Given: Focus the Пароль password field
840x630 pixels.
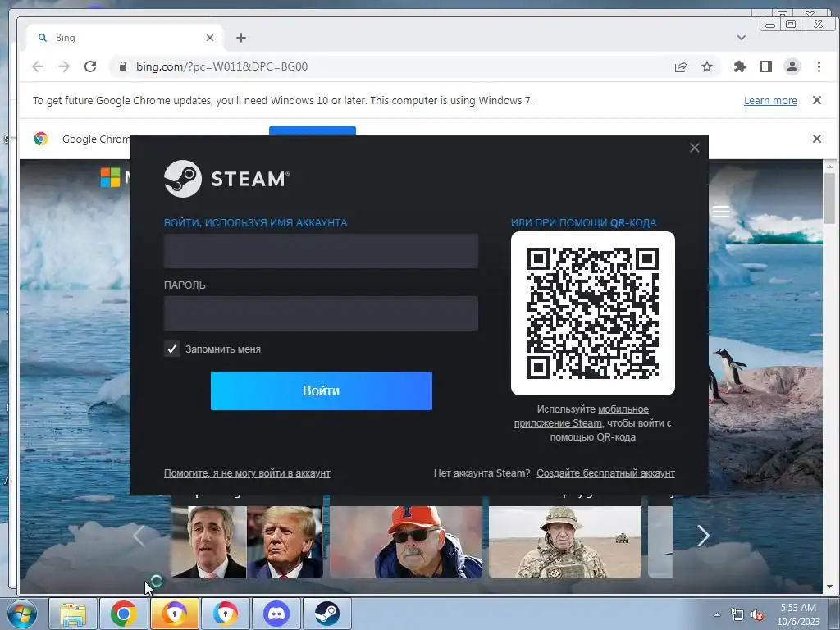Looking at the screenshot, I should [321, 313].
